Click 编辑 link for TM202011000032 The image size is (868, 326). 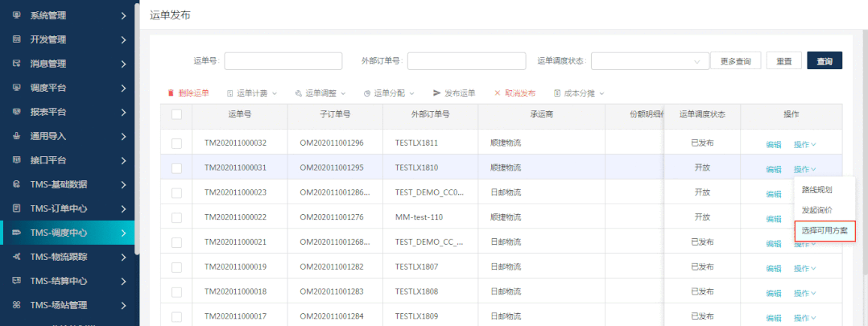pos(773,144)
